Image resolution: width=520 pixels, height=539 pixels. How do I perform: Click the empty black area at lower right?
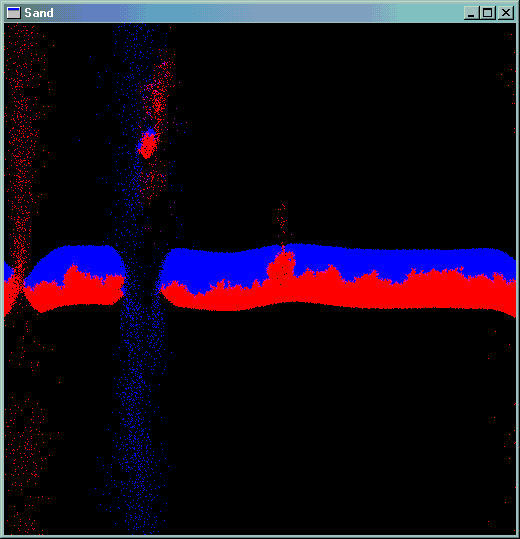point(344,430)
